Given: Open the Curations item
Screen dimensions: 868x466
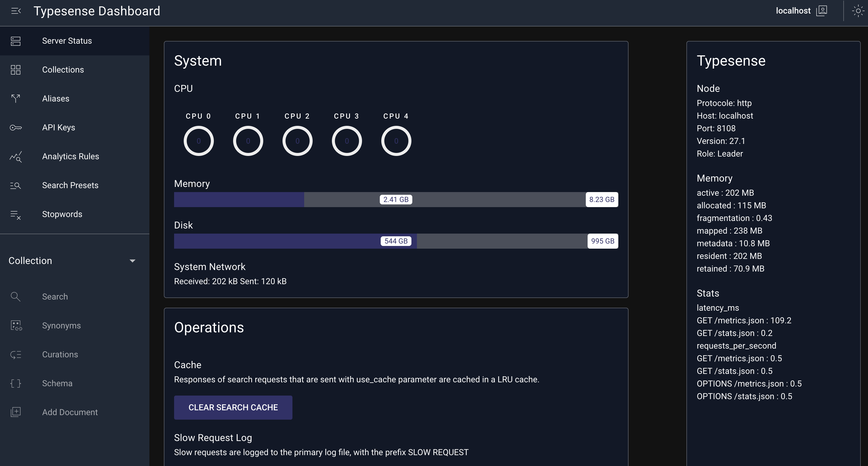Looking at the screenshot, I should pyautogui.click(x=74, y=355).
